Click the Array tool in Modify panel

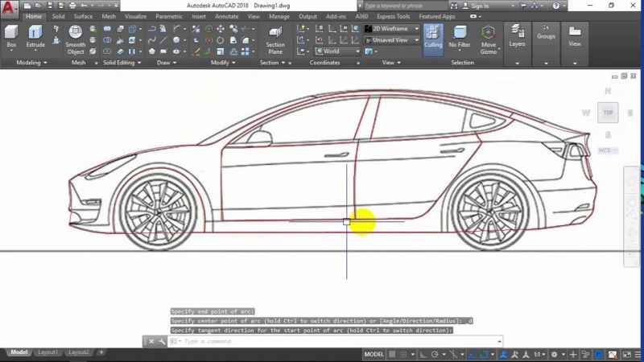click(x=246, y=51)
